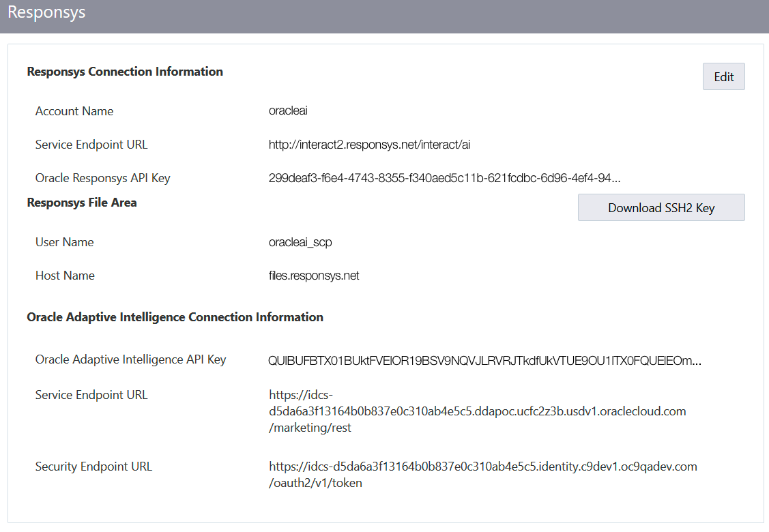Click the Adaptive Intelligence Service Endpoint URL
The width and height of the screenshot is (769, 532).
click(477, 411)
